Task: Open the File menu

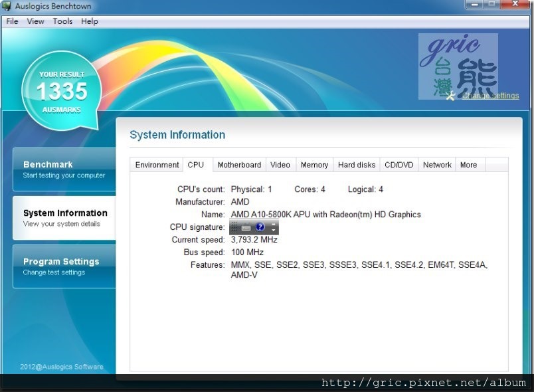Action: click(x=12, y=21)
